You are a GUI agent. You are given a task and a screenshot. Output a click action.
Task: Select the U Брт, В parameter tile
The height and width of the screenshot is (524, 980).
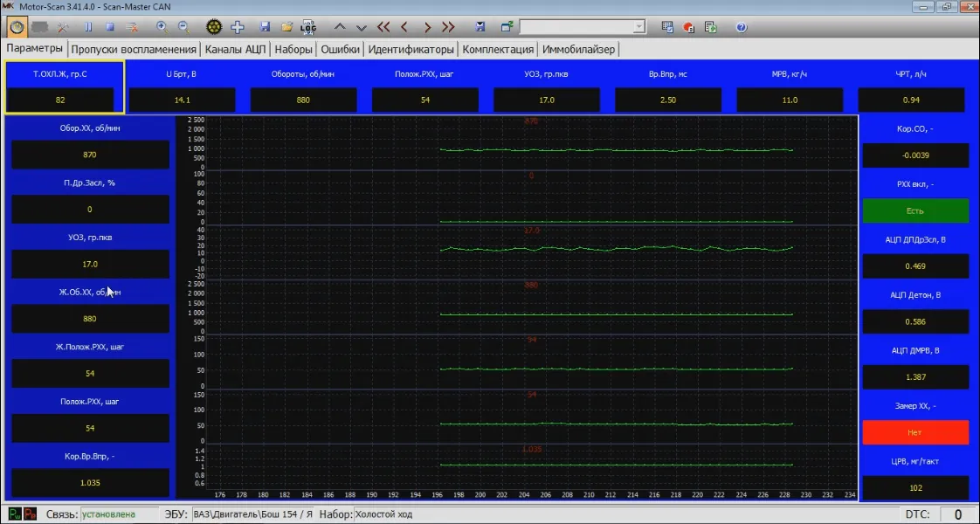182,86
